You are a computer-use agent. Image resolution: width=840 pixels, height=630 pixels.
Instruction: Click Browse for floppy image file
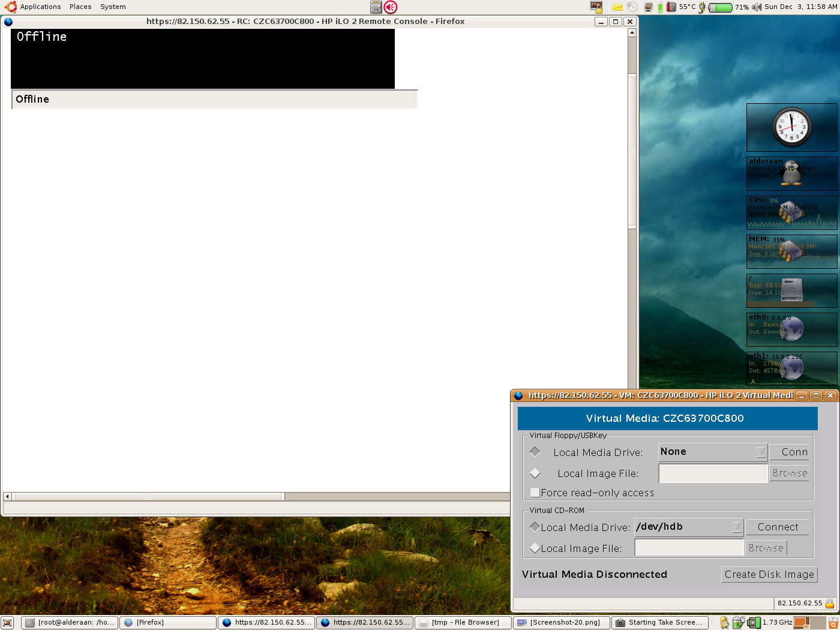789,473
